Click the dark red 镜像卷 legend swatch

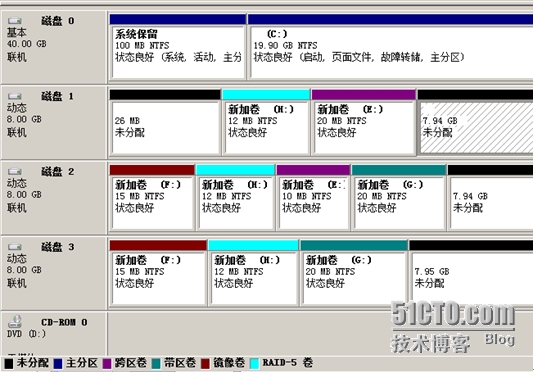coord(205,363)
